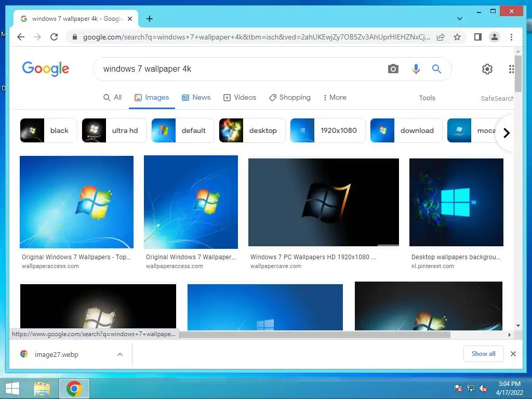
Task: Click the Original Windows 7 Wallpapers - Top... title
Action: click(76, 257)
